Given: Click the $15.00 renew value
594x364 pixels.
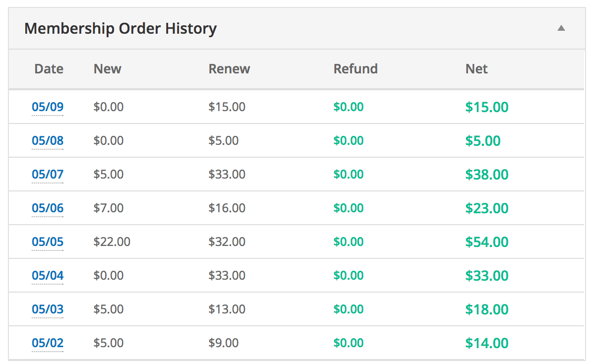Looking at the screenshot, I should (x=227, y=107).
